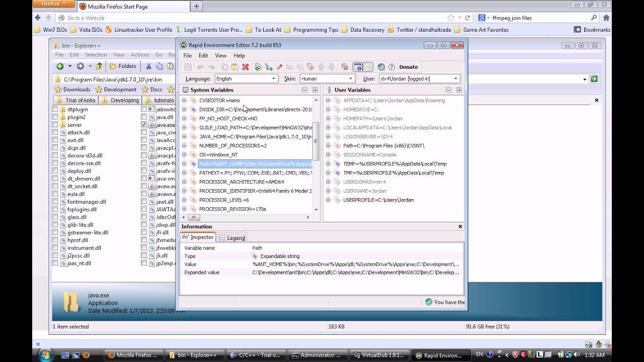Expand the PATHEXT variable node
The height and width of the screenshot is (362, 644).
[x=184, y=173]
